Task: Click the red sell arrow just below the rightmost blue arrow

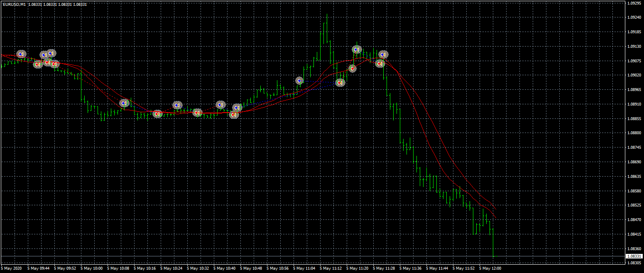Action: pos(380,64)
